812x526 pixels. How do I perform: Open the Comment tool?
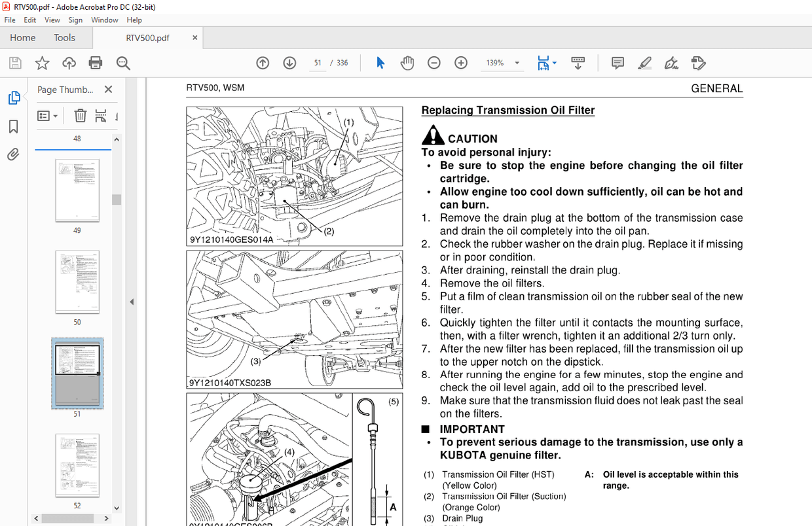[x=617, y=62]
